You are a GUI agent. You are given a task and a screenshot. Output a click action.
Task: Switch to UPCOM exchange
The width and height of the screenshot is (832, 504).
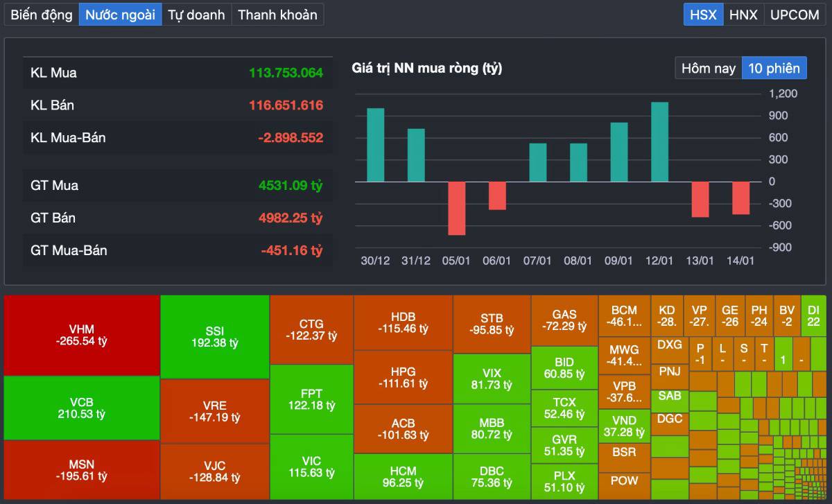[795, 15]
